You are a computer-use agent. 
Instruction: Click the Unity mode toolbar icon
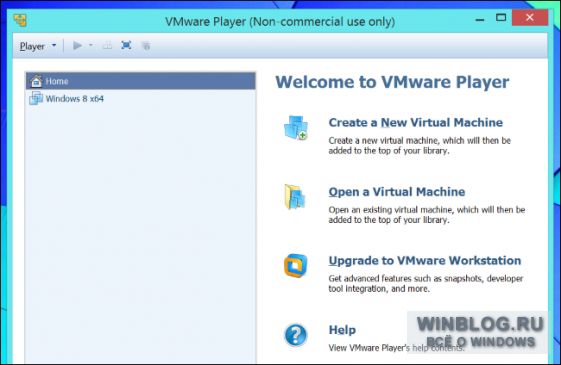tap(146, 45)
